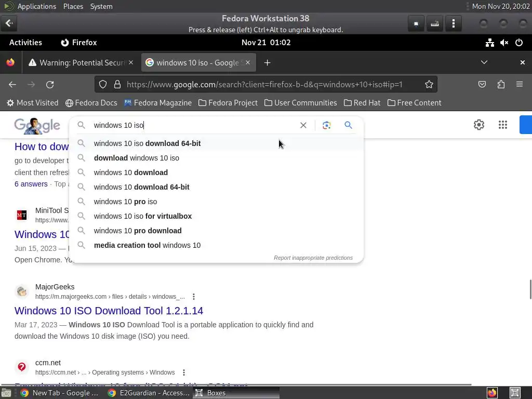Search by image with Google Lens icon

click(x=327, y=125)
